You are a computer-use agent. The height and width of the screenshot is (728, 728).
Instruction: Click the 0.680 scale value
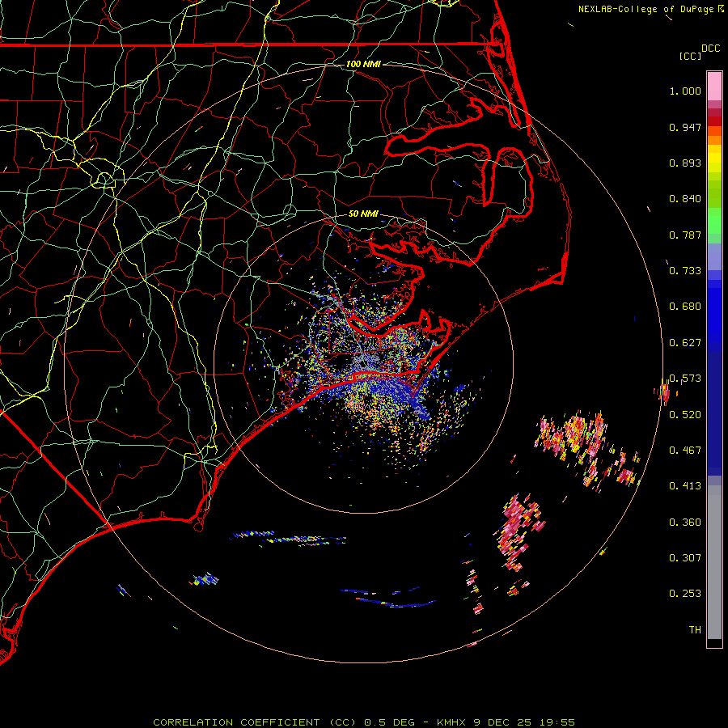[x=685, y=307]
